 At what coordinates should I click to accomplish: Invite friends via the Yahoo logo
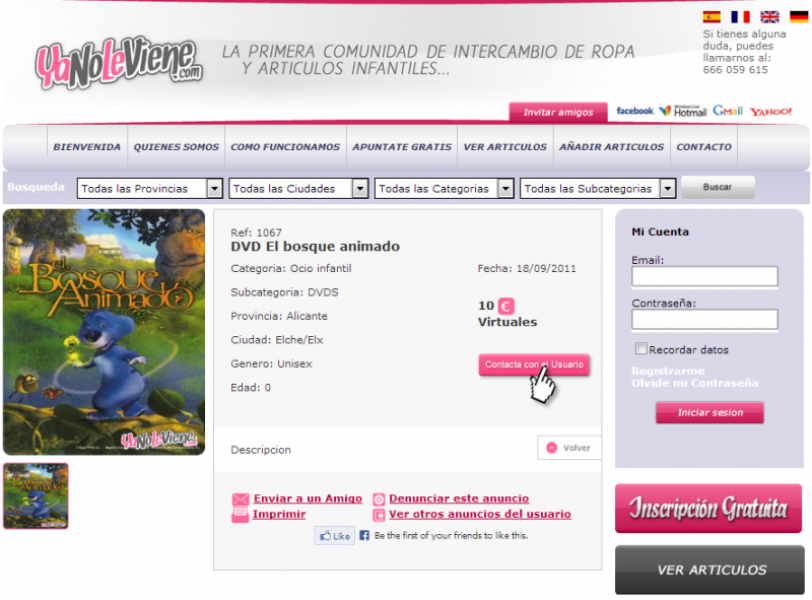tap(771, 111)
